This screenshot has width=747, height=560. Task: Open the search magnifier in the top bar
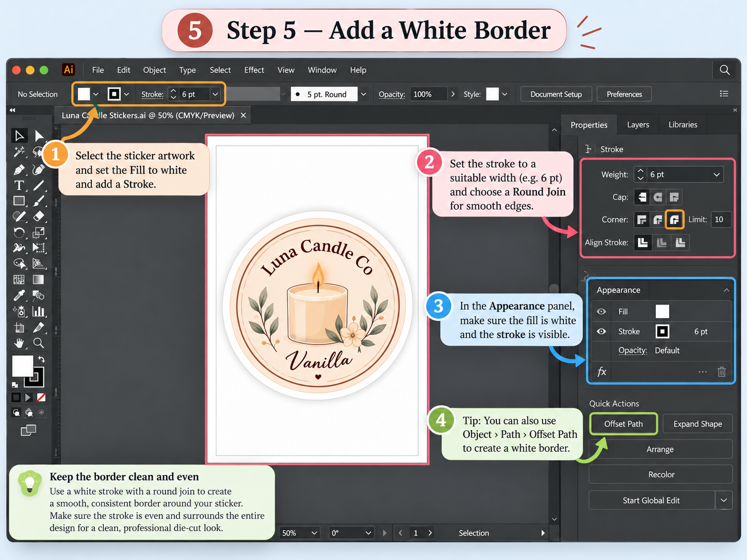(724, 70)
